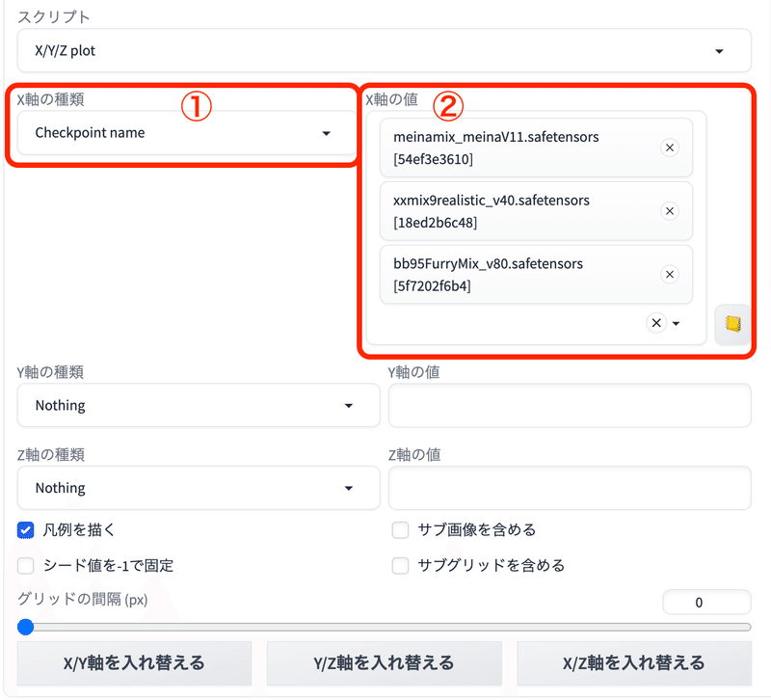This screenshot has height=700, width=771.
Task: Click the Y軸の値 input field
Action: (x=570, y=405)
